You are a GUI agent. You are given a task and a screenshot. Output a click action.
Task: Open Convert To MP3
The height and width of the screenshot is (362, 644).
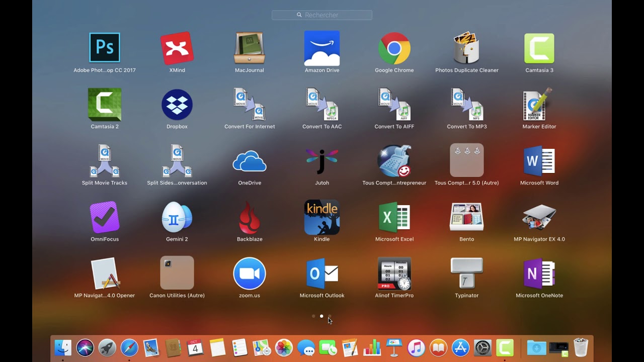pyautogui.click(x=467, y=104)
